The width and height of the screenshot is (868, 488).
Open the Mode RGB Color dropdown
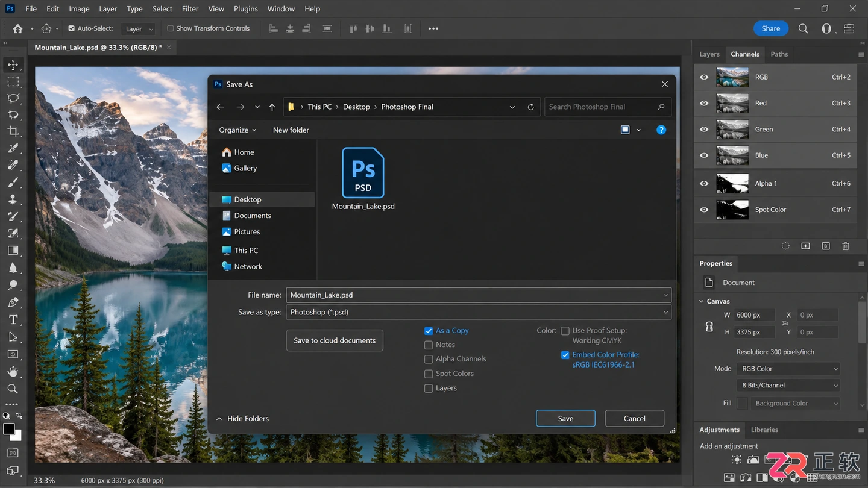(x=788, y=369)
